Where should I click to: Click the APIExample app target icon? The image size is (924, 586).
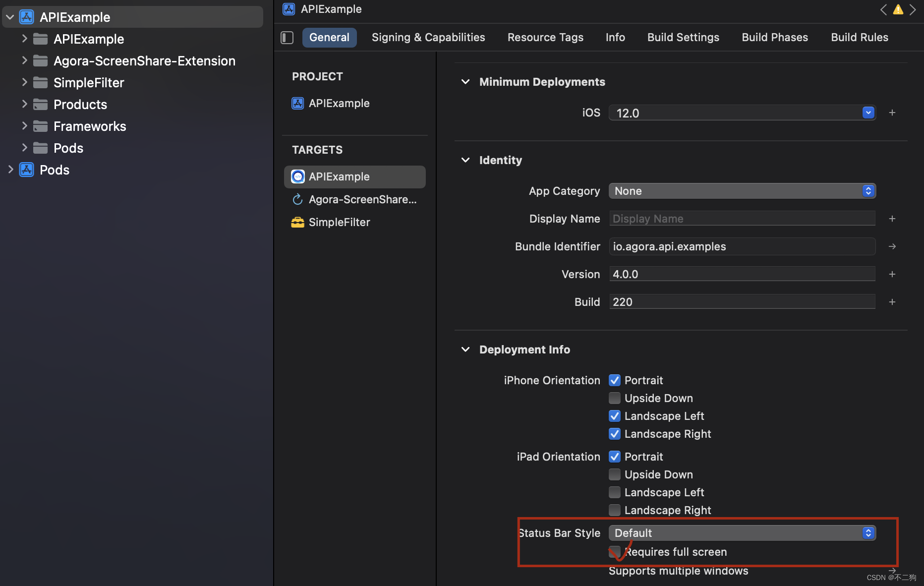click(297, 176)
